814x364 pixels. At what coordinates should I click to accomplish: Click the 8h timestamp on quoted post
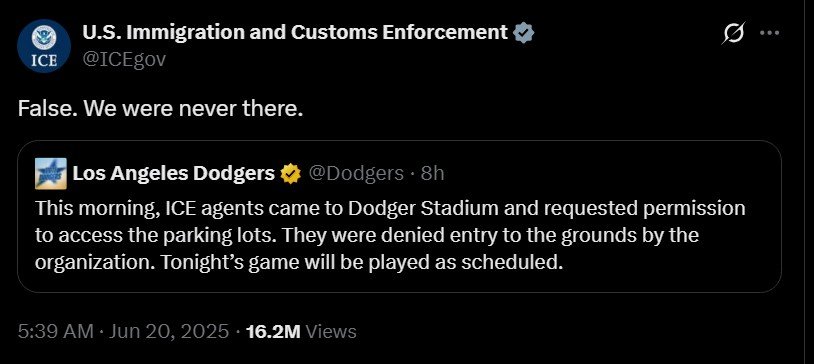point(432,173)
